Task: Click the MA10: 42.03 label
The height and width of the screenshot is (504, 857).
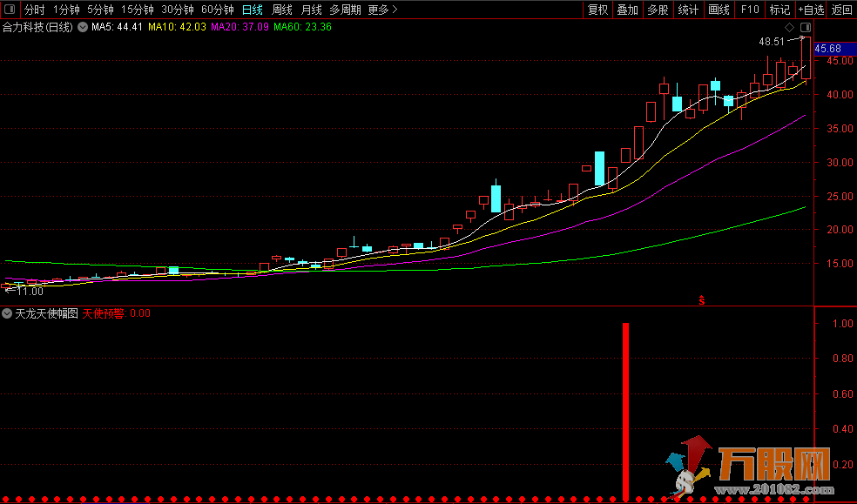Action: (177, 27)
